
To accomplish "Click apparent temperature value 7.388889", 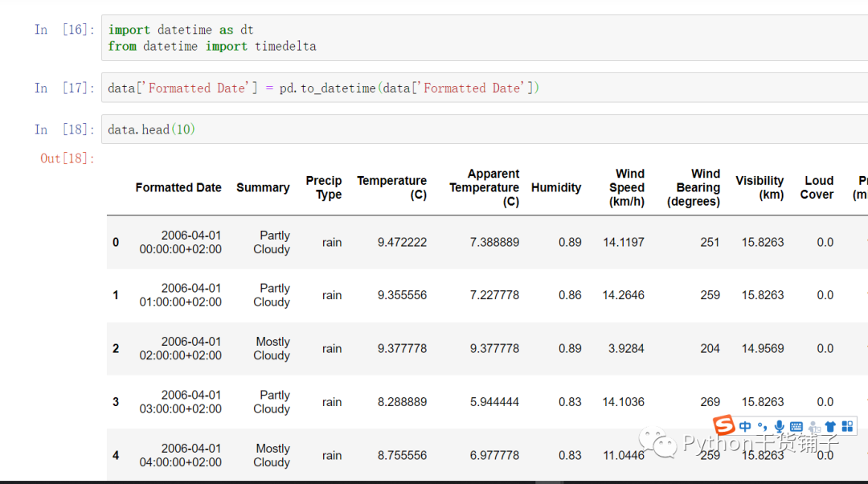I will 495,242.
